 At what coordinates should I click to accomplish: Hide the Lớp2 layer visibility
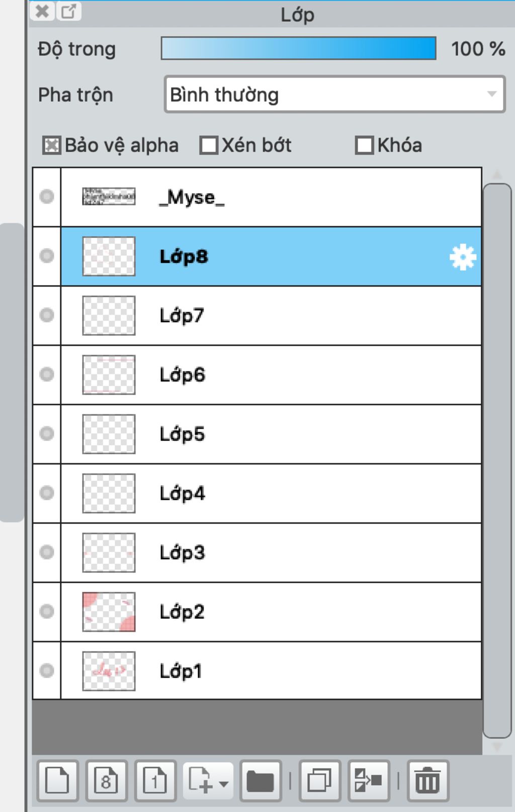click(x=47, y=611)
